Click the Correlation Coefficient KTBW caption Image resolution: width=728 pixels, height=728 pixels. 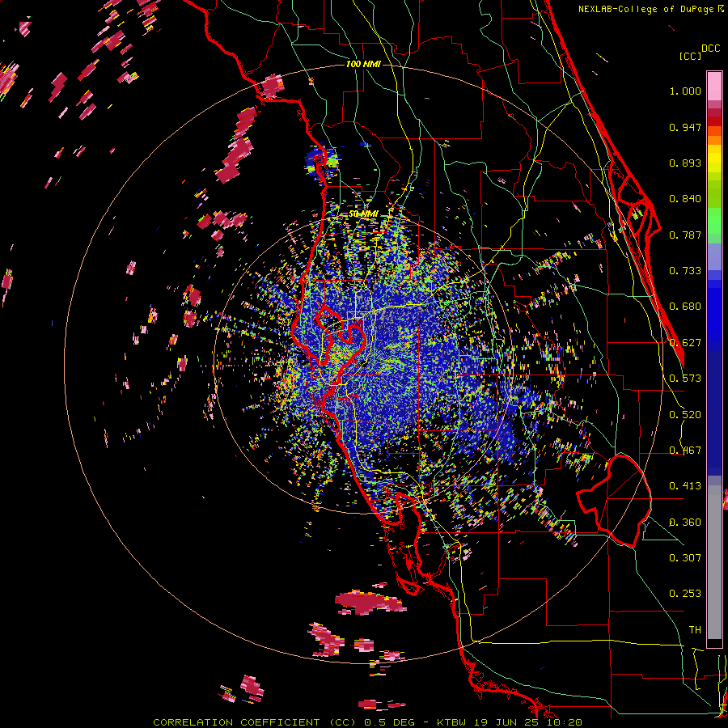pyautogui.click(x=367, y=722)
